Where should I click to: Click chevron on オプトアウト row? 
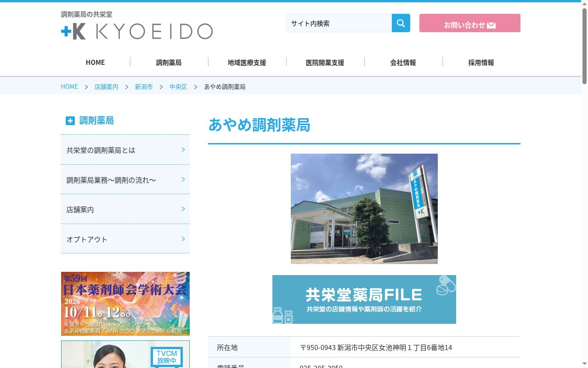[183, 239]
